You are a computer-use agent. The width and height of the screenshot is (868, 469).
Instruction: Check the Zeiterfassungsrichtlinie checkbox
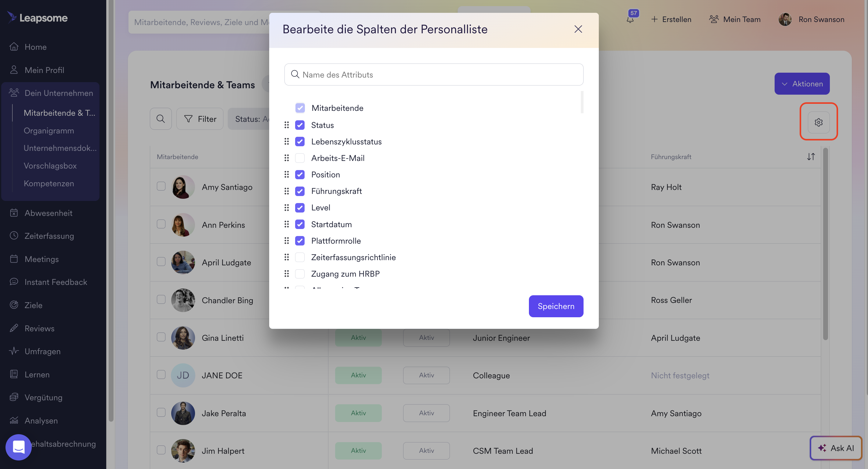coord(300,257)
